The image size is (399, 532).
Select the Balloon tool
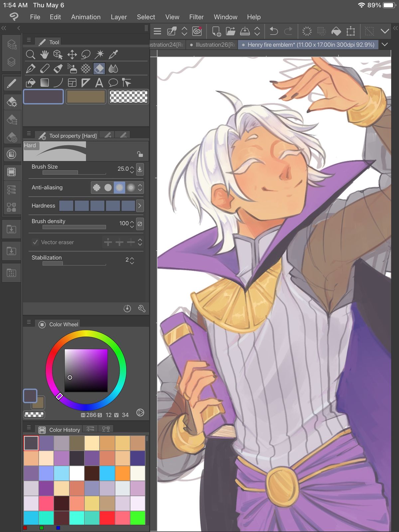tap(113, 82)
